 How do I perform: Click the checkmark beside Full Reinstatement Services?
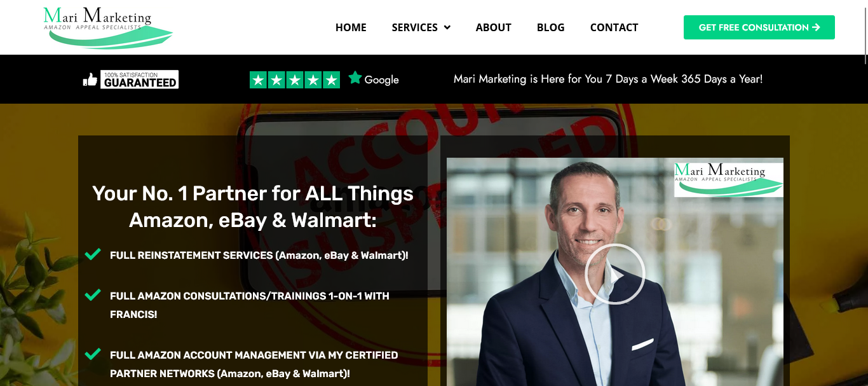(93, 254)
